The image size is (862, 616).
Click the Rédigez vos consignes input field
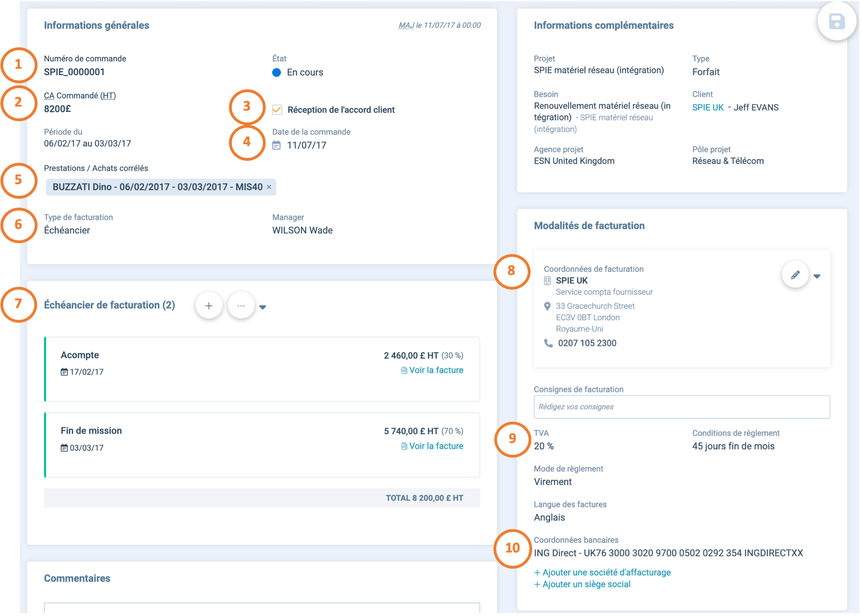click(682, 407)
